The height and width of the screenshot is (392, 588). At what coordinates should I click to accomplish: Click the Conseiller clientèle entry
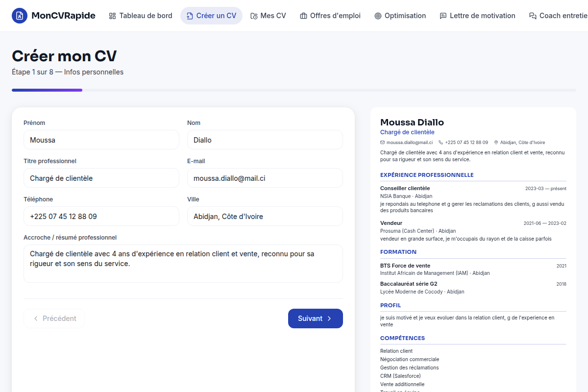[405, 188]
